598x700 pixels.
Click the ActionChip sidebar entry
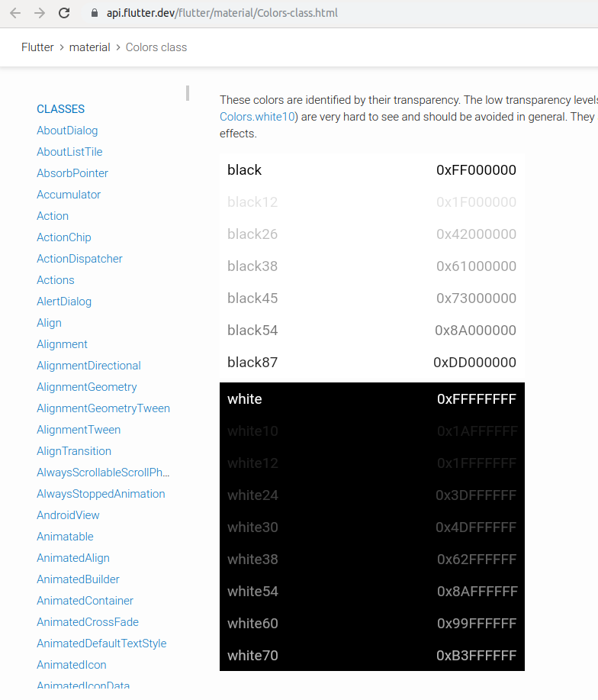click(64, 237)
